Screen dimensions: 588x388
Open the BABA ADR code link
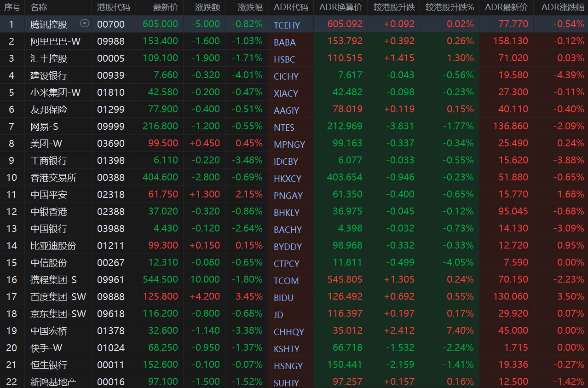[x=284, y=42]
